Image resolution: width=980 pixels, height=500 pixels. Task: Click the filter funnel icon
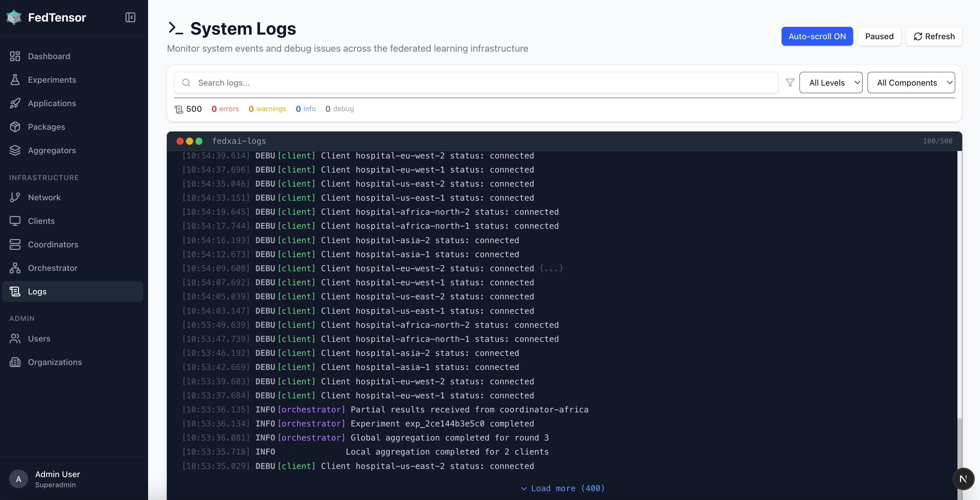790,82
